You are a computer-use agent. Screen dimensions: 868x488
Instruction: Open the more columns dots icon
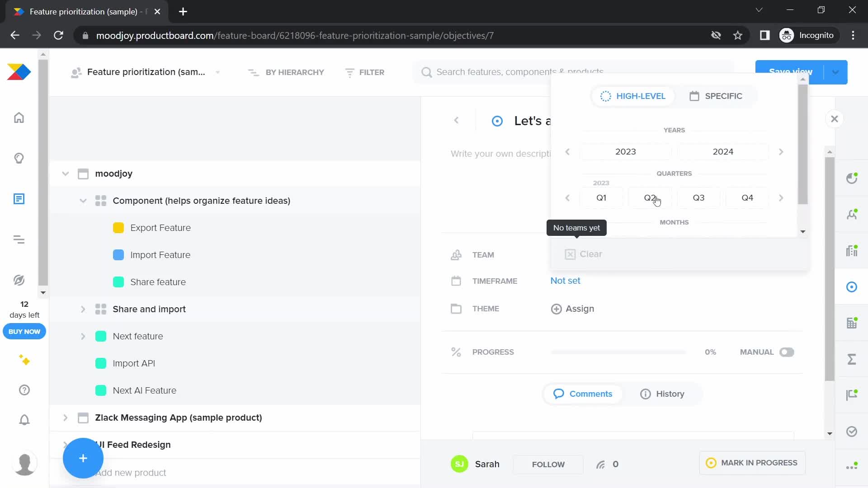tap(852, 467)
